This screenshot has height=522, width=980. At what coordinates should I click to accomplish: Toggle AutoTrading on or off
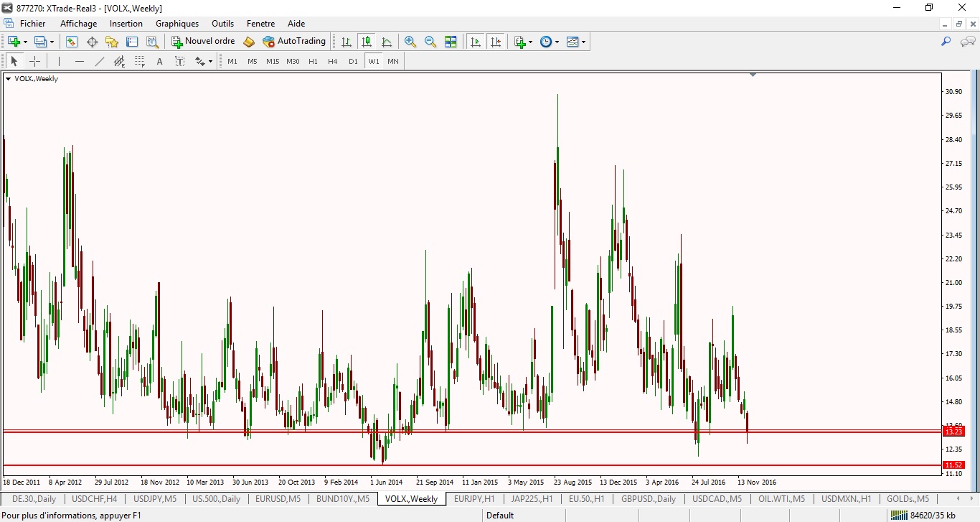[x=294, y=42]
